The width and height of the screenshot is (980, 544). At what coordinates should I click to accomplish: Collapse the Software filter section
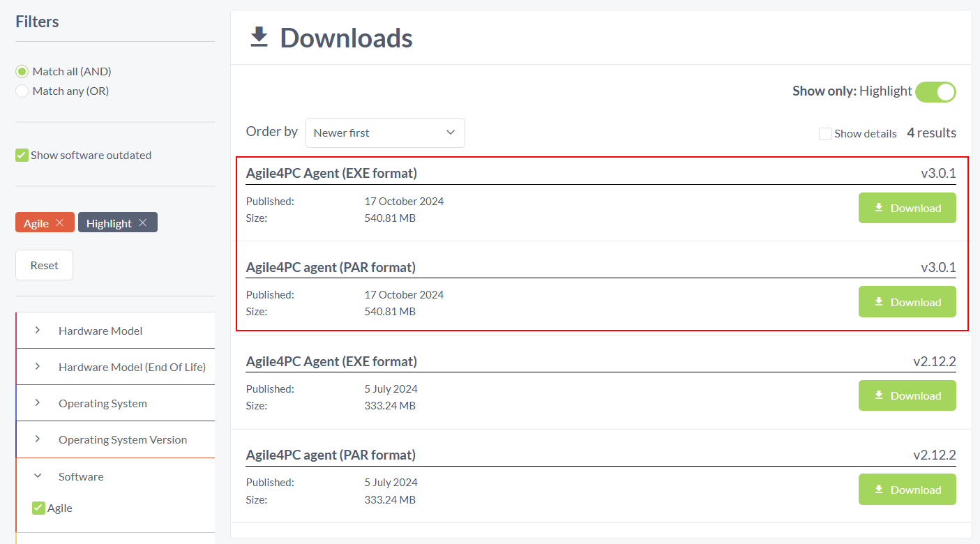pyautogui.click(x=116, y=476)
